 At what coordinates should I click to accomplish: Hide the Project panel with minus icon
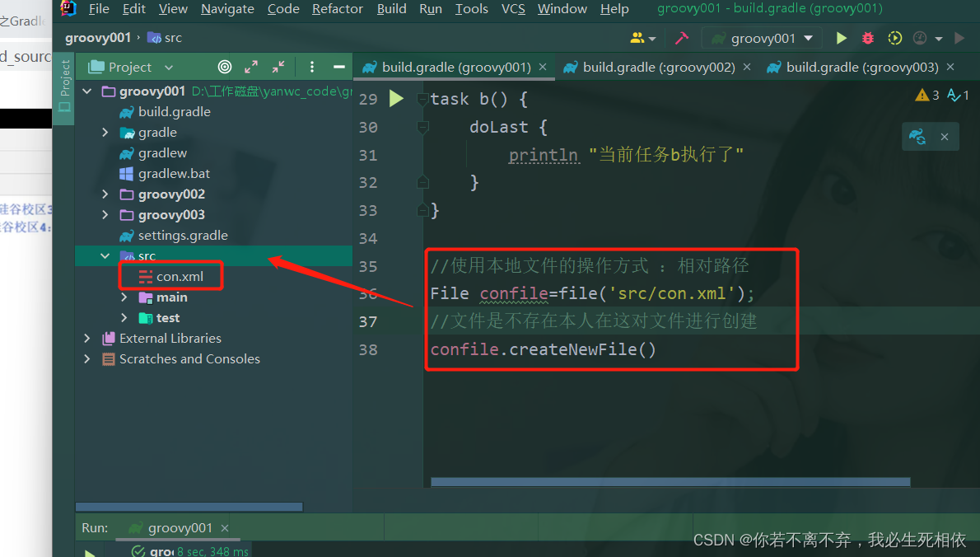coord(338,67)
